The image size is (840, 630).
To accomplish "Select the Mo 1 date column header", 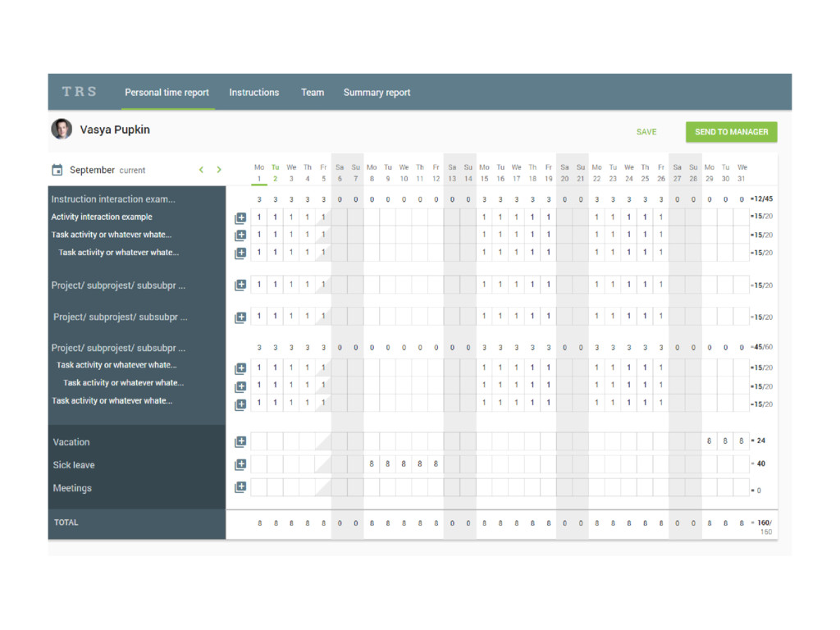I will tap(259, 173).
